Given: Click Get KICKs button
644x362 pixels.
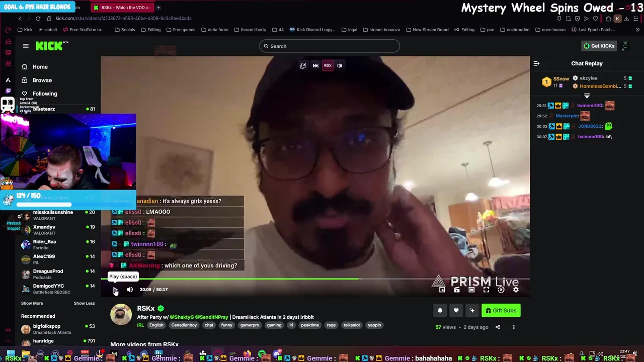Looking at the screenshot, I should click(x=599, y=46).
